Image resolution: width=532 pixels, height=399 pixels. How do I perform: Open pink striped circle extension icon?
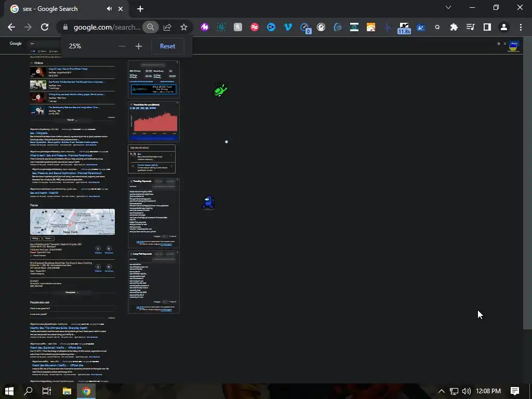point(255,27)
